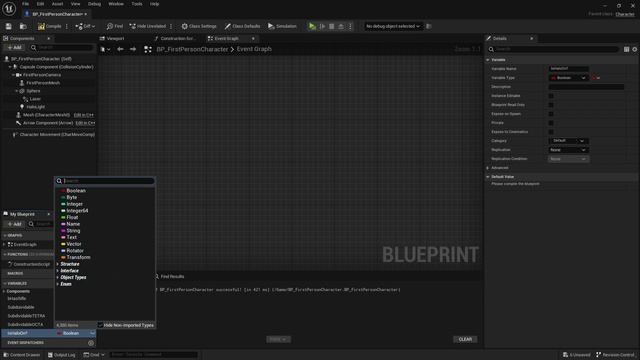The image size is (640, 360).
Task: Click the Add button in My Blueprint panel
Action: click(x=15, y=224)
